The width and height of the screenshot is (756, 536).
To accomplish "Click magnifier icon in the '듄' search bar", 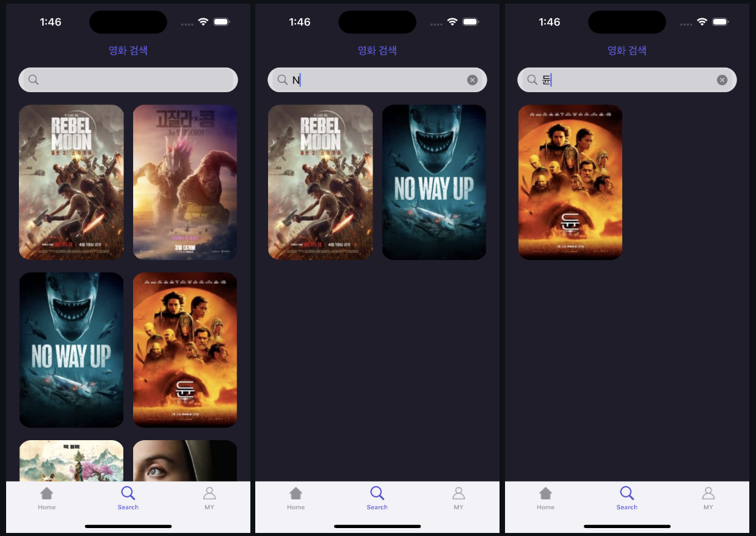I will tap(532, 80).
